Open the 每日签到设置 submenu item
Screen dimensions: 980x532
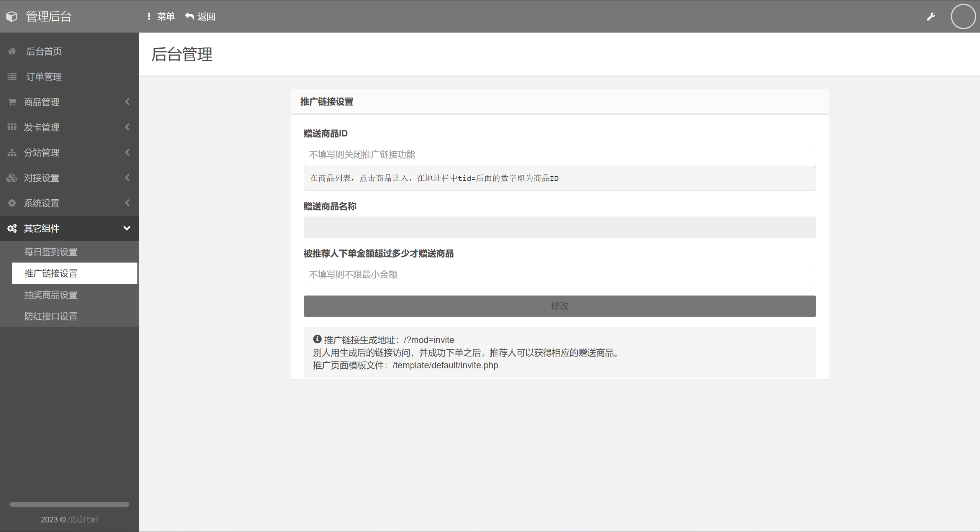[51, 252]
